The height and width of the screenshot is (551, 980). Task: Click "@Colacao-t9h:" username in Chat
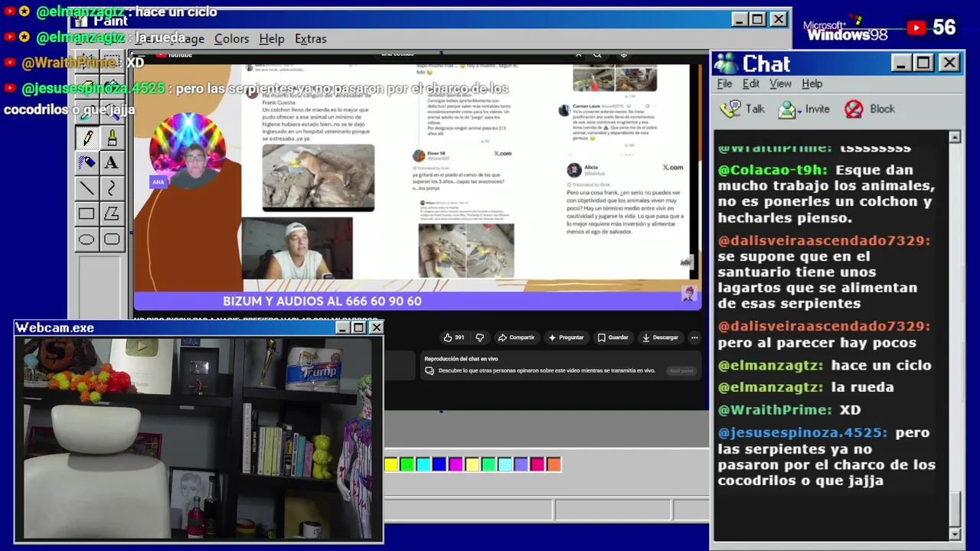[x=773, y=170]
